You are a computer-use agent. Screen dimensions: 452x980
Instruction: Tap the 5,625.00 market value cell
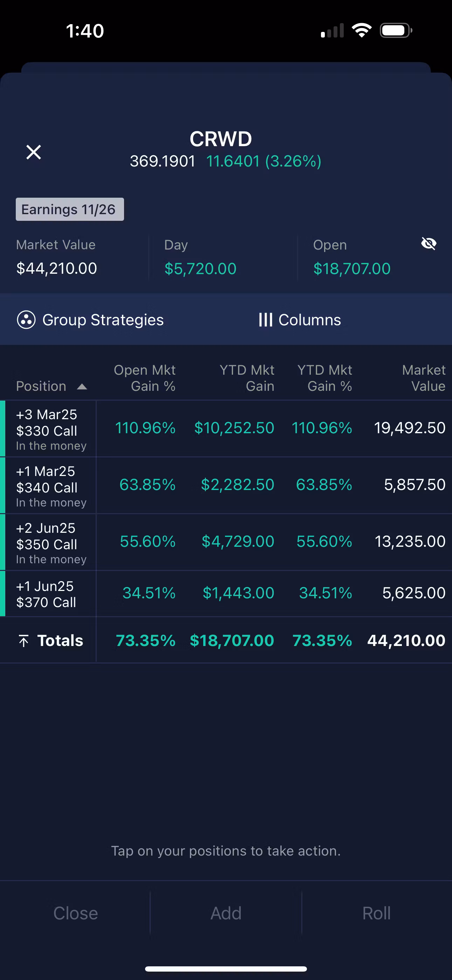coord(414,593)
